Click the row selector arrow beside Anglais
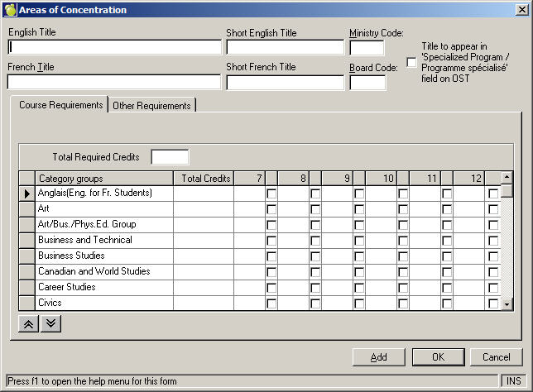This screenshot has width=533, height=392. [26, 193]
